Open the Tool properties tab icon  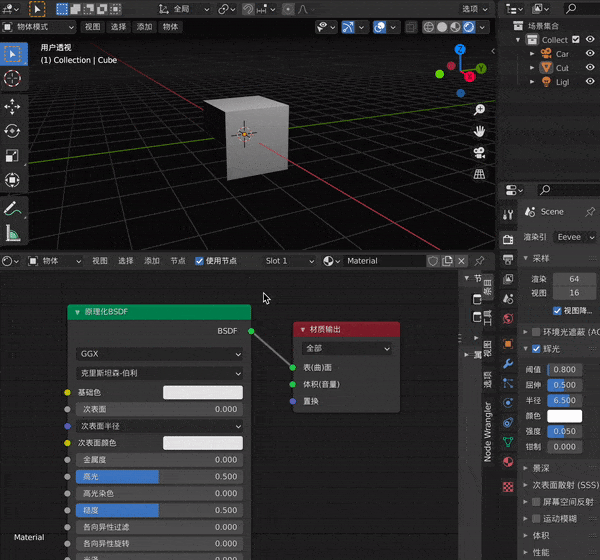(x=508, y=215)
